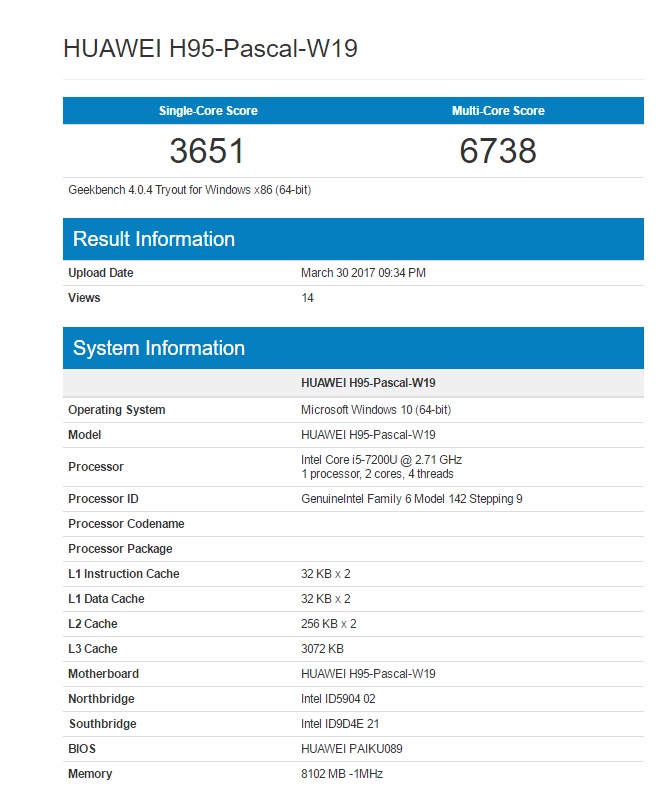Select the Multi-Core Score header
Viewport: 672px width, 799px height.
point(498,111)
